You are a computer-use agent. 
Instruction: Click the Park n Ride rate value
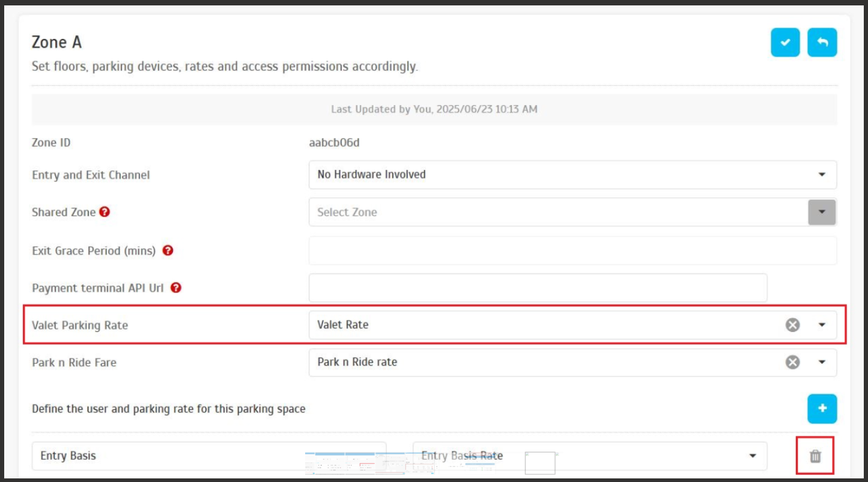point(357,362)
